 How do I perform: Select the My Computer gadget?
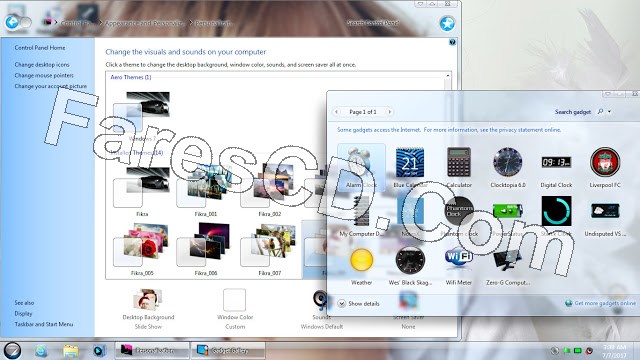click(x=361, y=216)
